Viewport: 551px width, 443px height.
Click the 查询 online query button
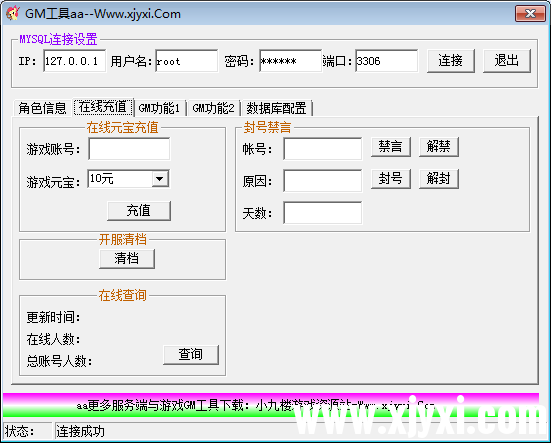[191, 354]
